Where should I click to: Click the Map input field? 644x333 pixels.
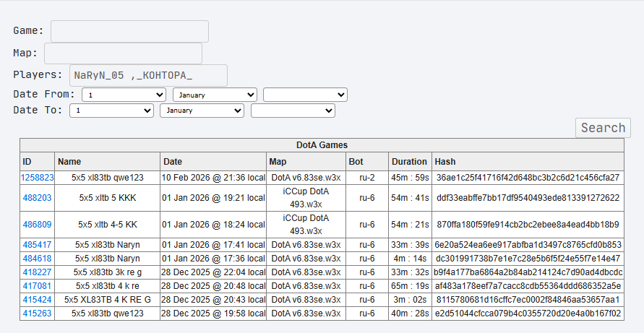[123, 53]
